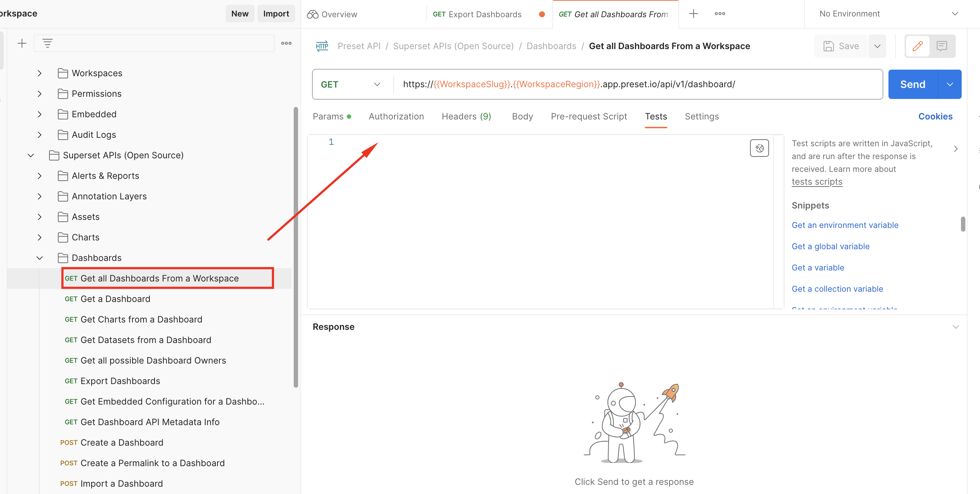The width and height of the screenshot is (980, 494).
Task: Open the comments icon at top right
Action: click(x=942, y=46)
